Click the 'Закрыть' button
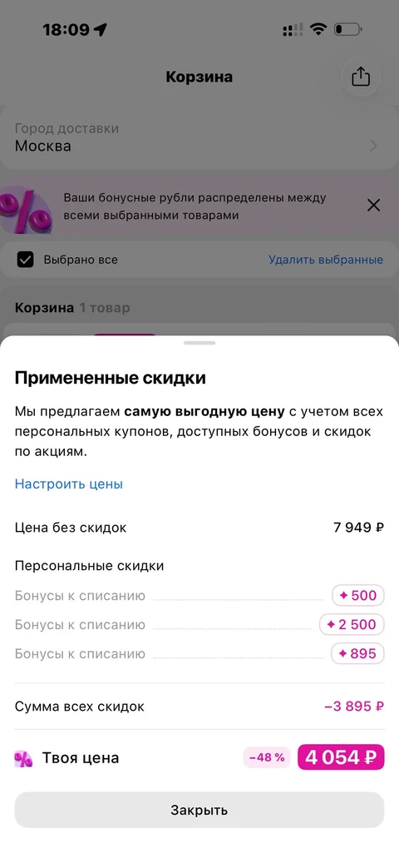 pos(199,811)
